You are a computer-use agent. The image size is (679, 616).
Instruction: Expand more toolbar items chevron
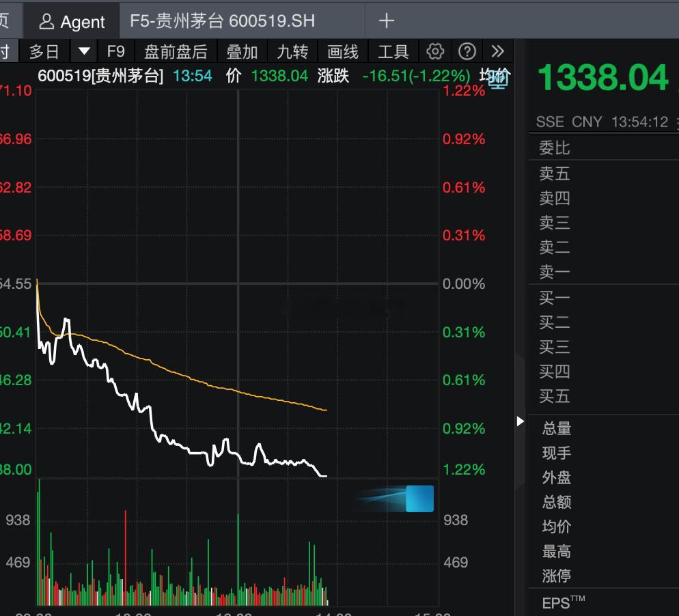pyautogui.click(x=497, y=51)
